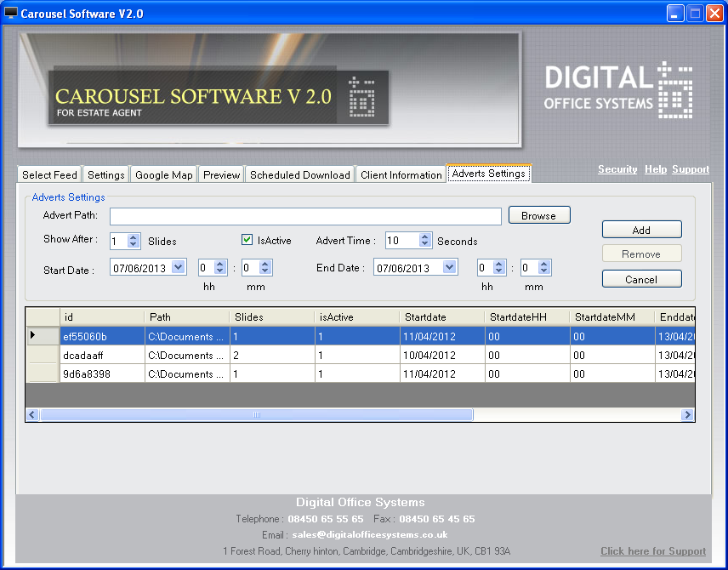This screenshot has width=728, height=570.
Task: Increase the Show After slides value
Action: tap(134, 237)
